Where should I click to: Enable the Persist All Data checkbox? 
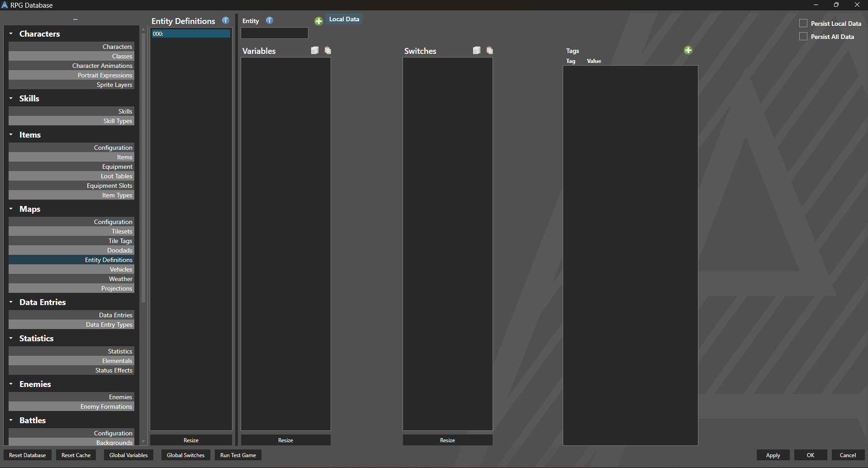click(x=803, y=37)
